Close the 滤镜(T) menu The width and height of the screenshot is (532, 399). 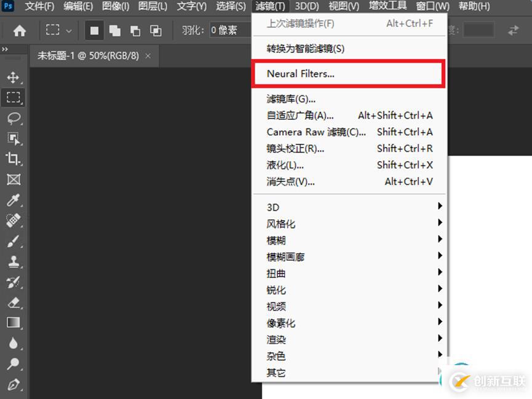tap(271, 6)
